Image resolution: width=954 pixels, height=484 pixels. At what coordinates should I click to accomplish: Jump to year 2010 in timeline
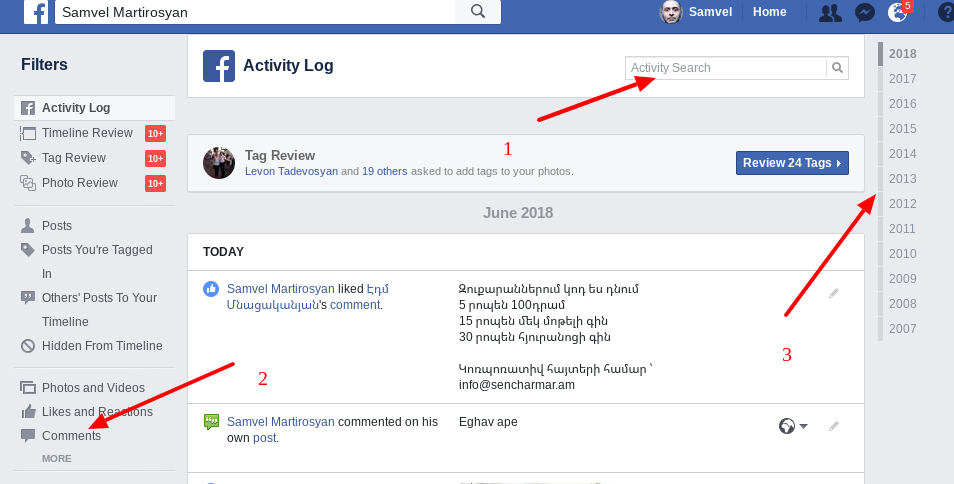pos(902,254)
